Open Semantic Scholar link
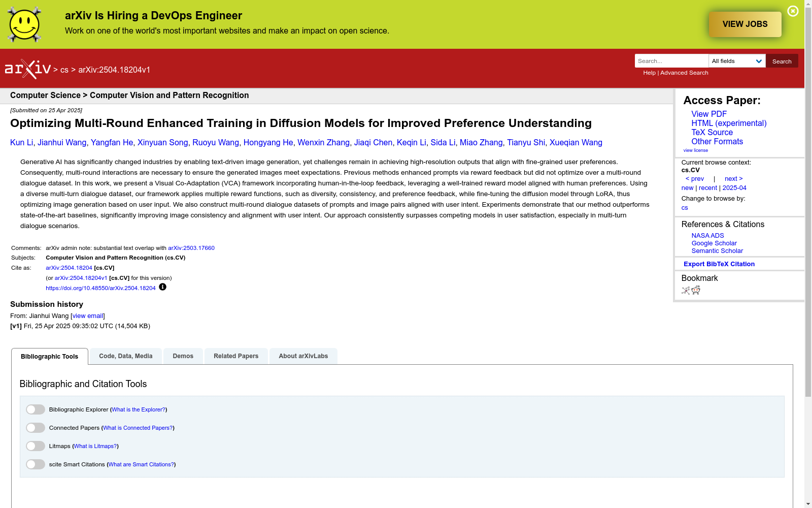This screenshot has width=812, height=508. (717, 251)
